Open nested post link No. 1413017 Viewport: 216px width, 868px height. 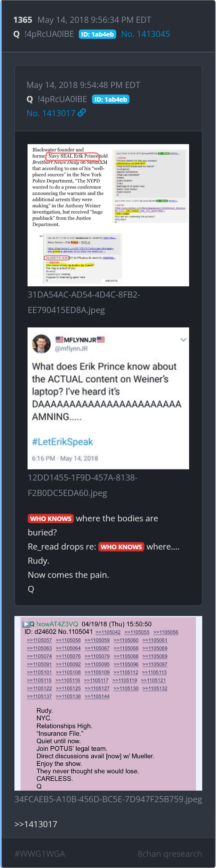(x=51, y=113)
